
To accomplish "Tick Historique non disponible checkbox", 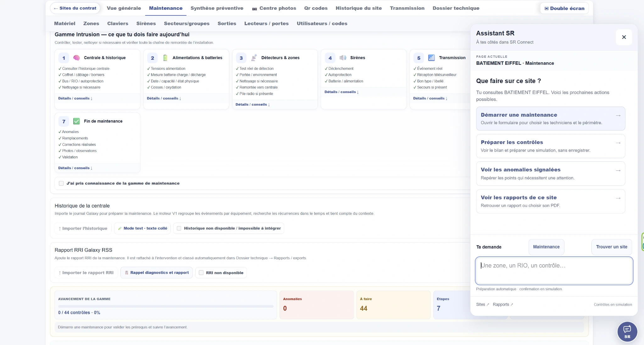I will pyautogui.click(x=179, y=228).
